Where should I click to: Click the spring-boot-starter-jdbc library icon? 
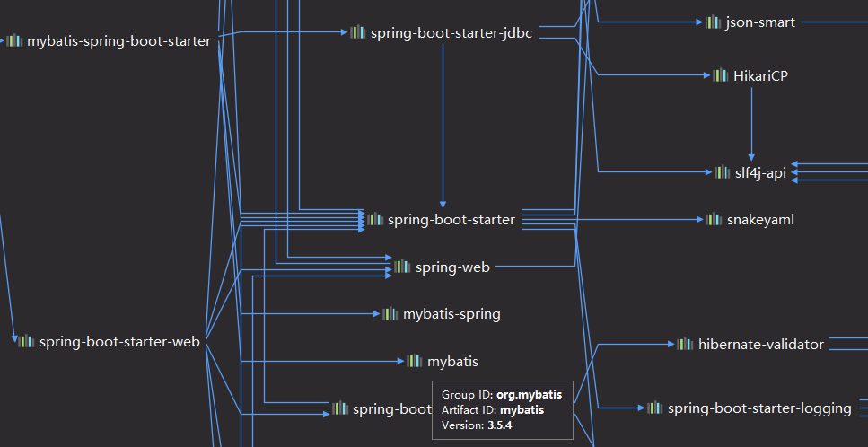[357, 32]
